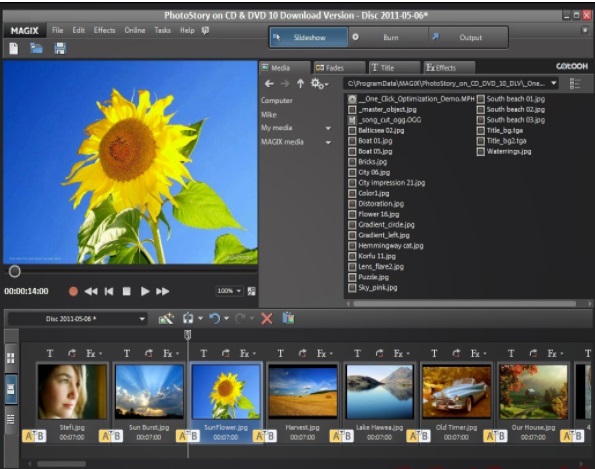This screenshot has width=595, height=469.
Task: Select Computer in the media sidebar
Action: (277, 101)
